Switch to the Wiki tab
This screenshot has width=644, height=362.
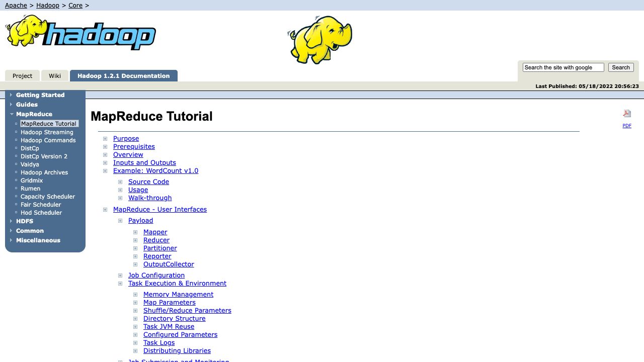click(54, 75)
